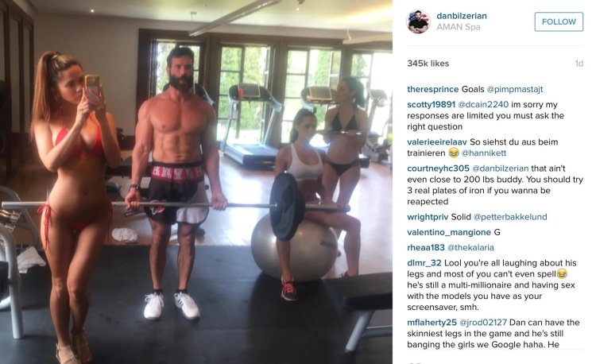The image size is (596, 364).
Task: Open theresprince commenter profile
Action: pyautogui.click(x=432, y=89)
